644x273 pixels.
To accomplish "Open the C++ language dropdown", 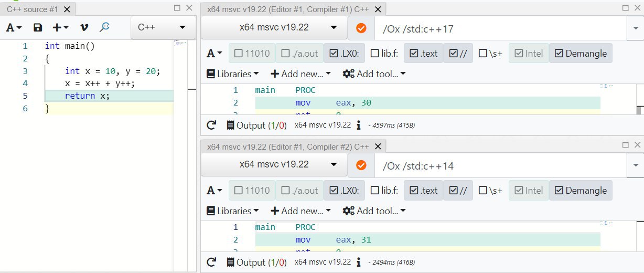I will tap(162, 28).
